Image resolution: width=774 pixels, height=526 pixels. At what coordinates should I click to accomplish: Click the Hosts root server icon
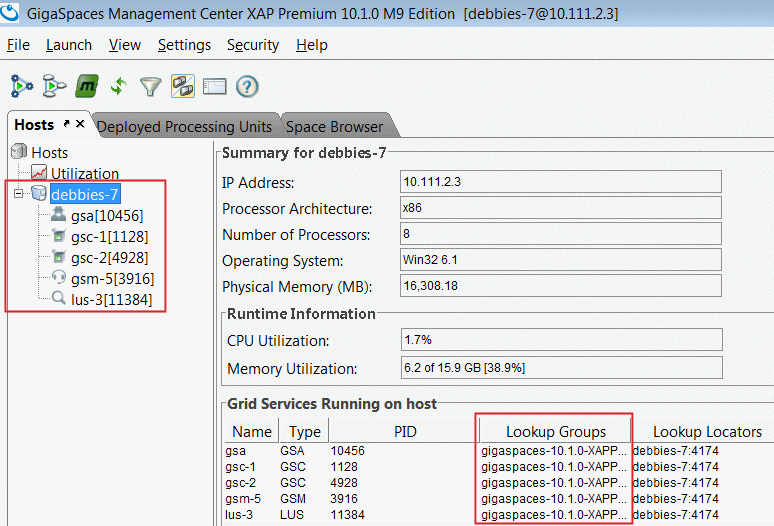(x=19, y=151)
